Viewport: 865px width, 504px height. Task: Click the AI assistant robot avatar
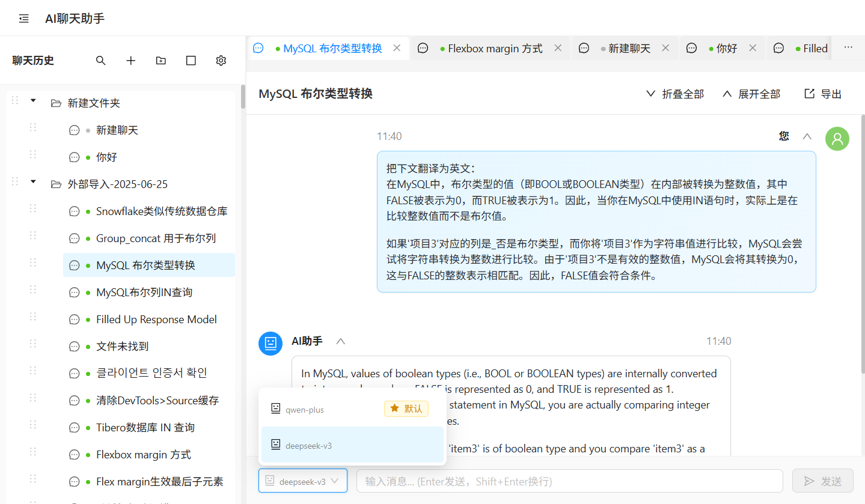(x=271, y=343)
